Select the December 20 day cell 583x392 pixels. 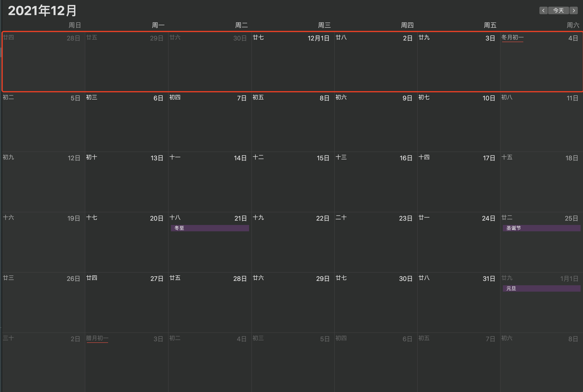[x=127, y=242]
